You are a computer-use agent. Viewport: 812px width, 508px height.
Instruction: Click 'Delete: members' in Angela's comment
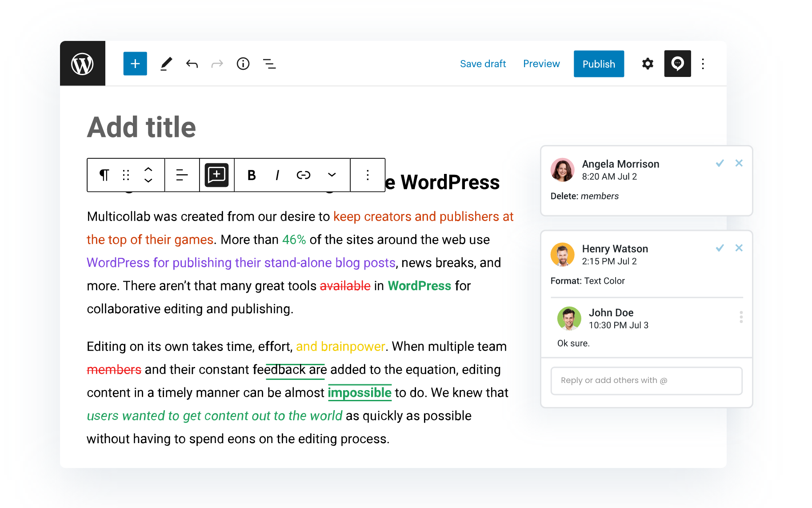pos(584,196)
